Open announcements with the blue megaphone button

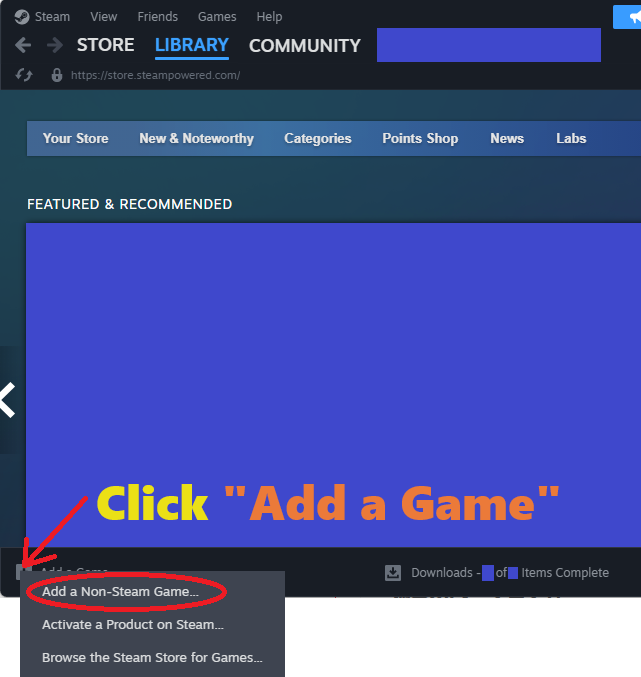pos(628,16)
